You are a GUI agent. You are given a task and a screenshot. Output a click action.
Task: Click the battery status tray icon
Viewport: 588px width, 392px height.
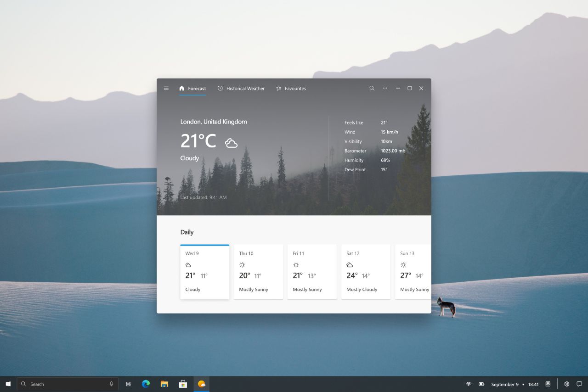[x=481, y=384]
